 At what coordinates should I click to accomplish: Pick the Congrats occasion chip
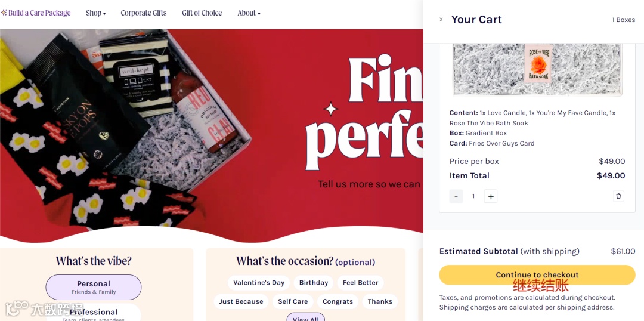(x=338, y=301)
